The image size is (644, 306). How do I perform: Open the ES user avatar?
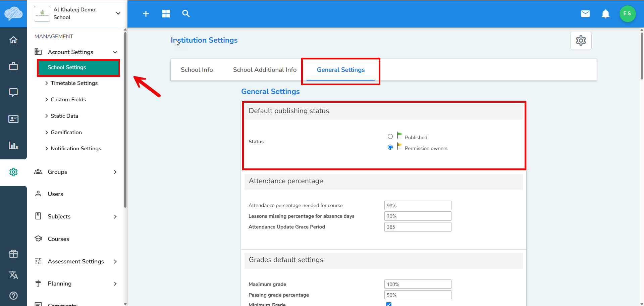[x=627, y=14]
